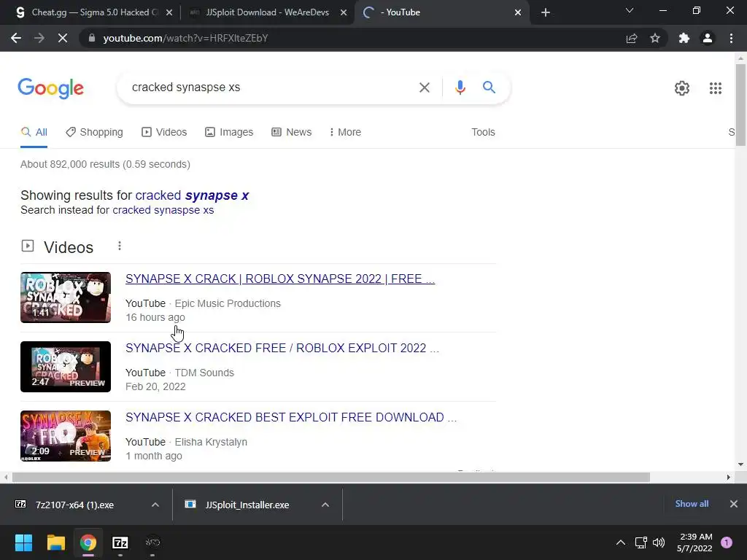747x560 pixels.
Task: Click the 'Epic Music Productions' channel text
Action: (x=228, y=303)
